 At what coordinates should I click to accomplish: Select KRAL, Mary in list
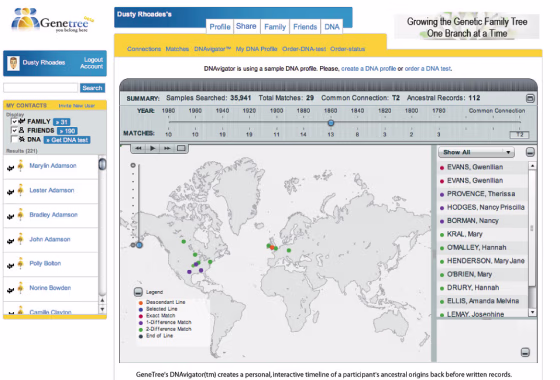click(x=482, y=234)
